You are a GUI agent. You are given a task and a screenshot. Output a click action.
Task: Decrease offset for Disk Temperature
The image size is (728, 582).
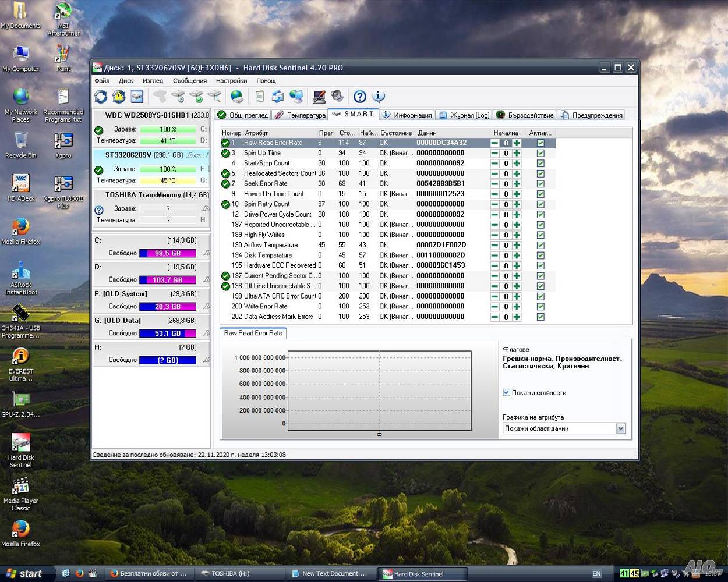[x=494, y=255]
